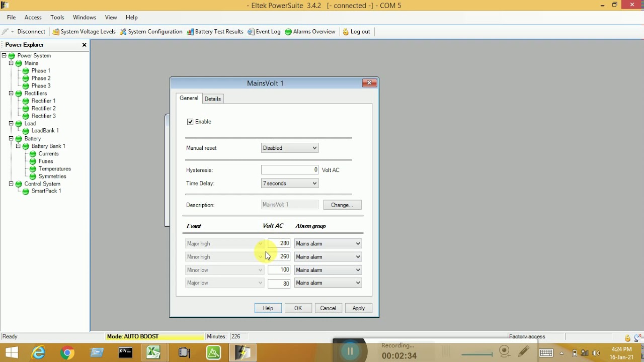Collapse the Battery Bank 1 node
Viewport: 644px width, 362px height.
point(18,146)
